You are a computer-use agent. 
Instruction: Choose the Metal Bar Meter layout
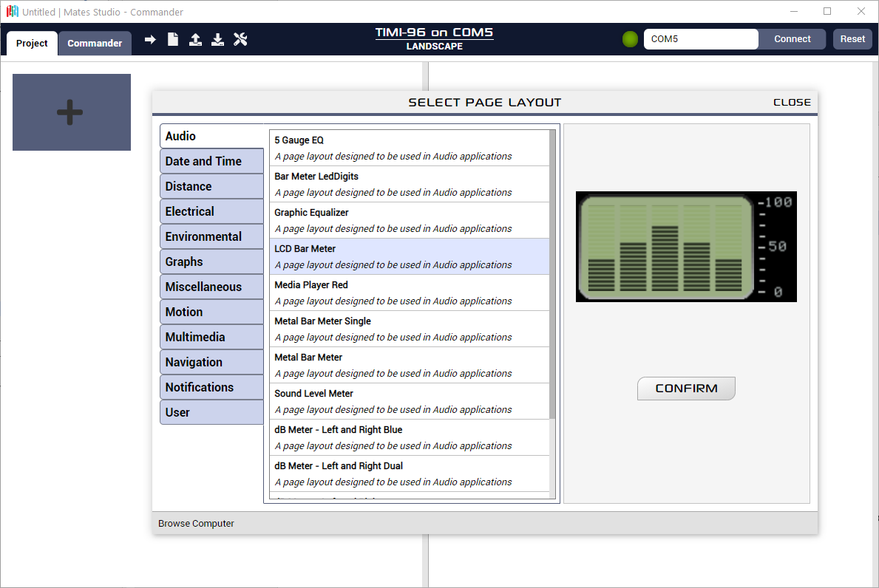410,365
